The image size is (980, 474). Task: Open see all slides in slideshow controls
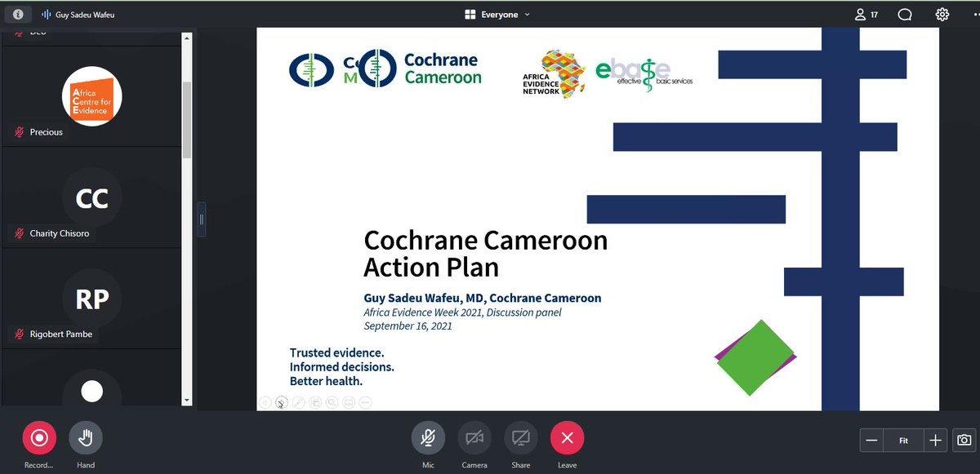[x=315, y=402]
